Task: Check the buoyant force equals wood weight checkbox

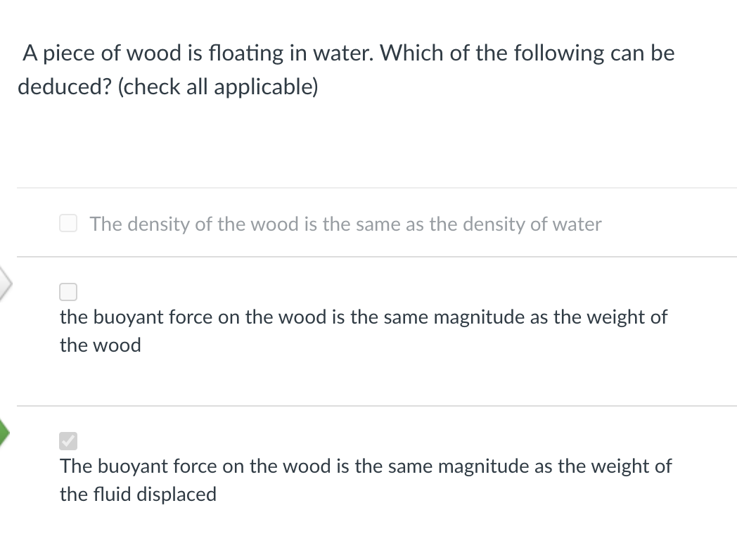Action: [x=68, y=291]
